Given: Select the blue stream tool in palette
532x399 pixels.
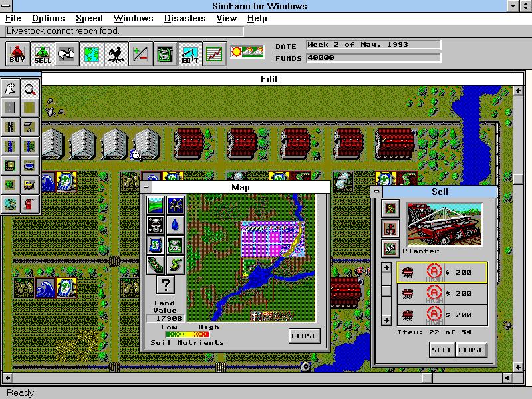Looking at the screenshot, I should coord(11,146).
